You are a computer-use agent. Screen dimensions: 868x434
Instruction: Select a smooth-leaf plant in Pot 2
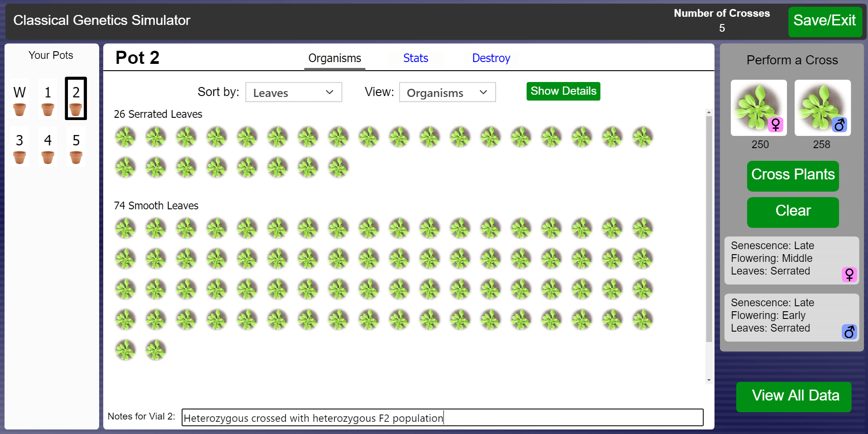[125, 228]
